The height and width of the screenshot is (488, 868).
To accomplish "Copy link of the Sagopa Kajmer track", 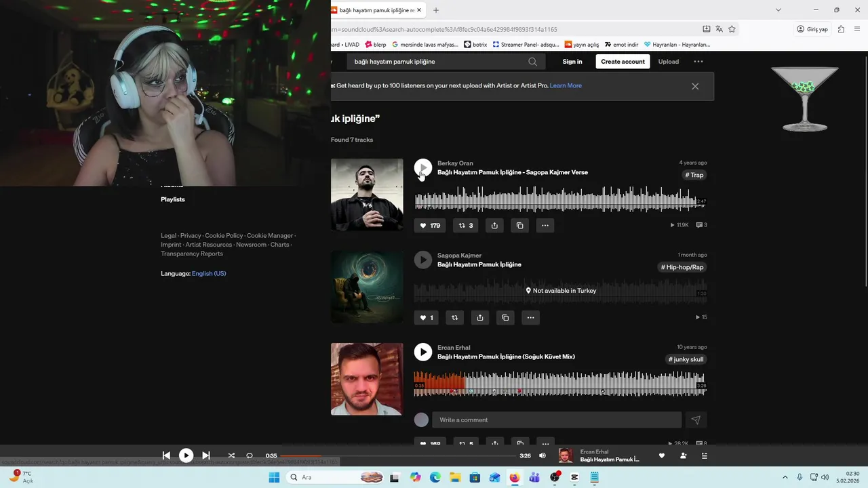I will pyautogui.click(x=505, y=318).
